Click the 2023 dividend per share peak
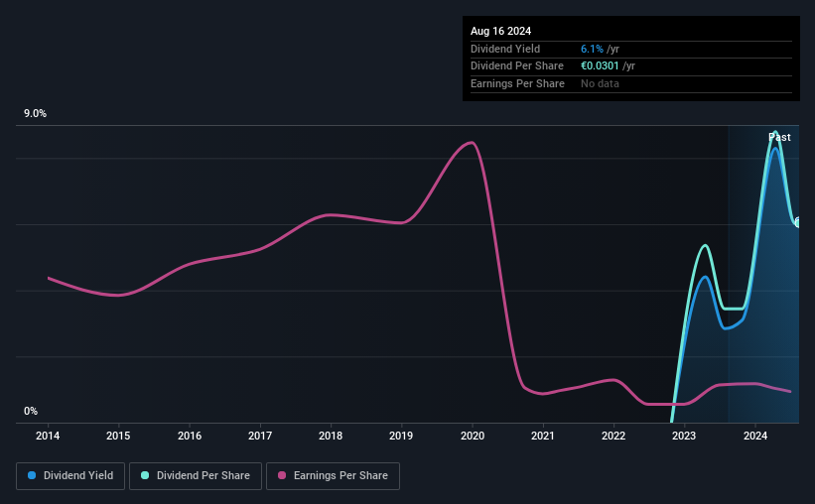This screenshot has height=504, width=815. pyautogui.click(x=706, y=245)
